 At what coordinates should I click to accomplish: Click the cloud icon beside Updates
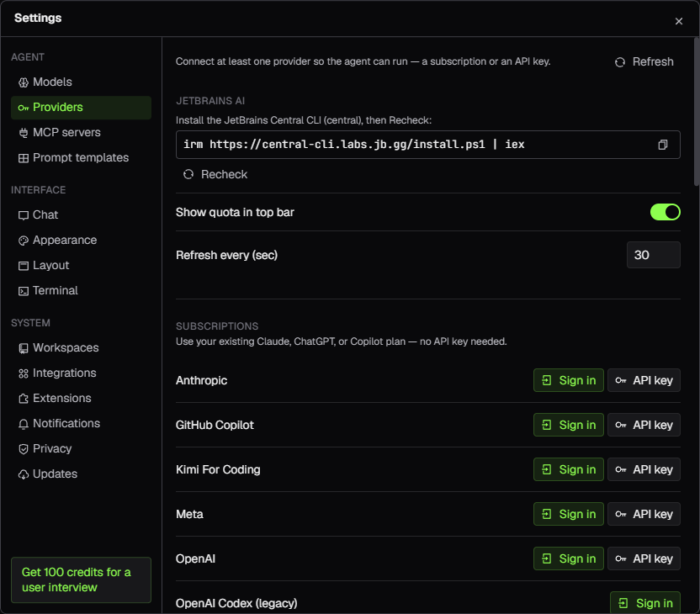click(x=24, y=474)
